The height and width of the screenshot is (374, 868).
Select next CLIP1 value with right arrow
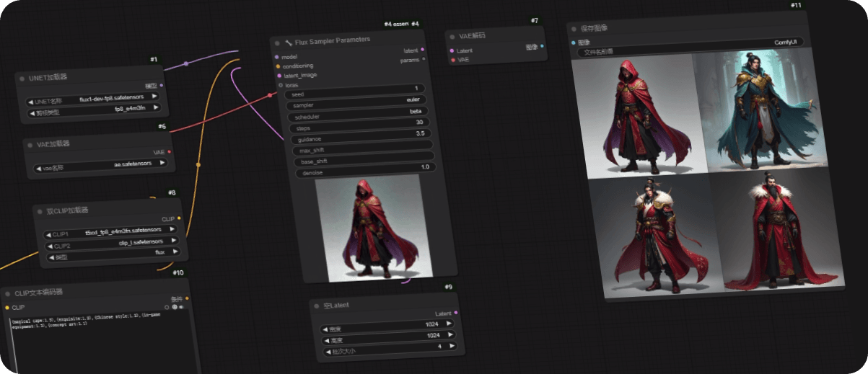click(x=172, y=228)
